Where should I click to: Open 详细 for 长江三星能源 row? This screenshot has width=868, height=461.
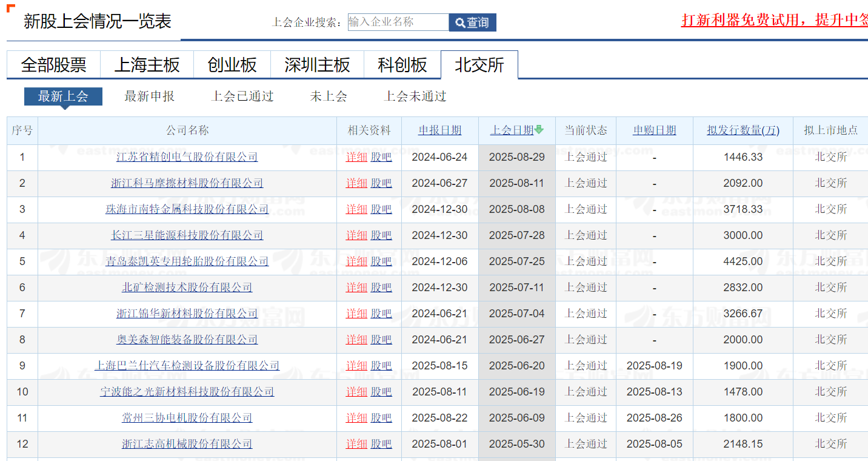tap(356, 235)
